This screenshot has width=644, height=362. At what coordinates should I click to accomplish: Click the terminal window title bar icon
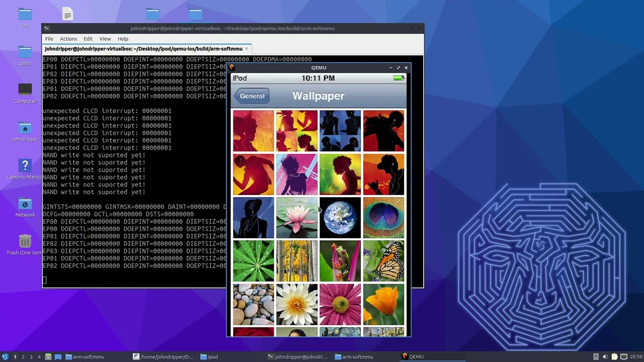point(46,29)
